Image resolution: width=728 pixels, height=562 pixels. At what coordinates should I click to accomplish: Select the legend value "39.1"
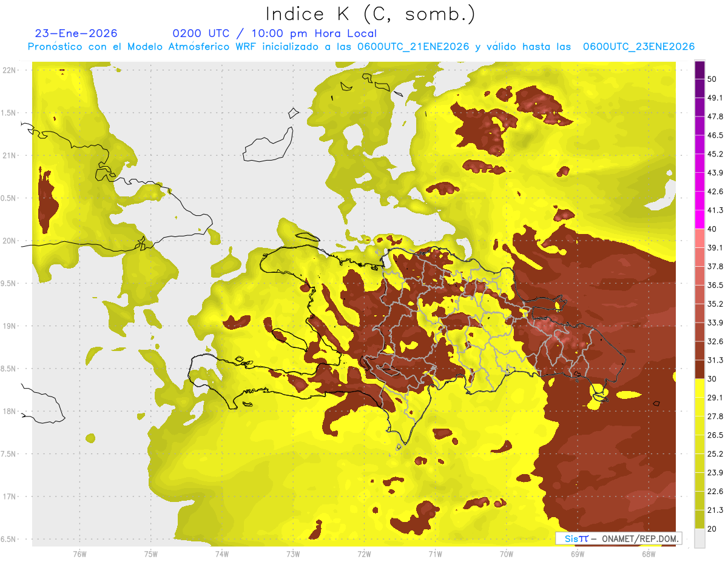click(715, 248)
